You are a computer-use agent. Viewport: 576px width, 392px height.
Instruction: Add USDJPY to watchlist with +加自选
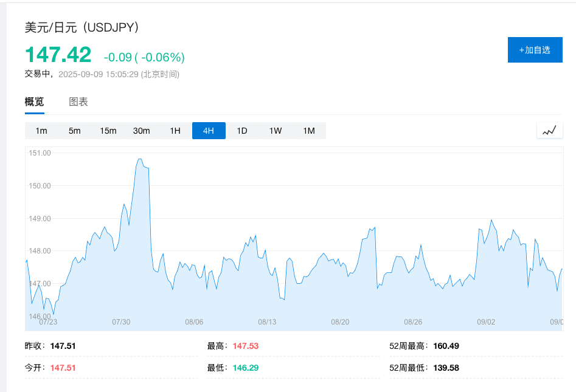coord(535,50)
